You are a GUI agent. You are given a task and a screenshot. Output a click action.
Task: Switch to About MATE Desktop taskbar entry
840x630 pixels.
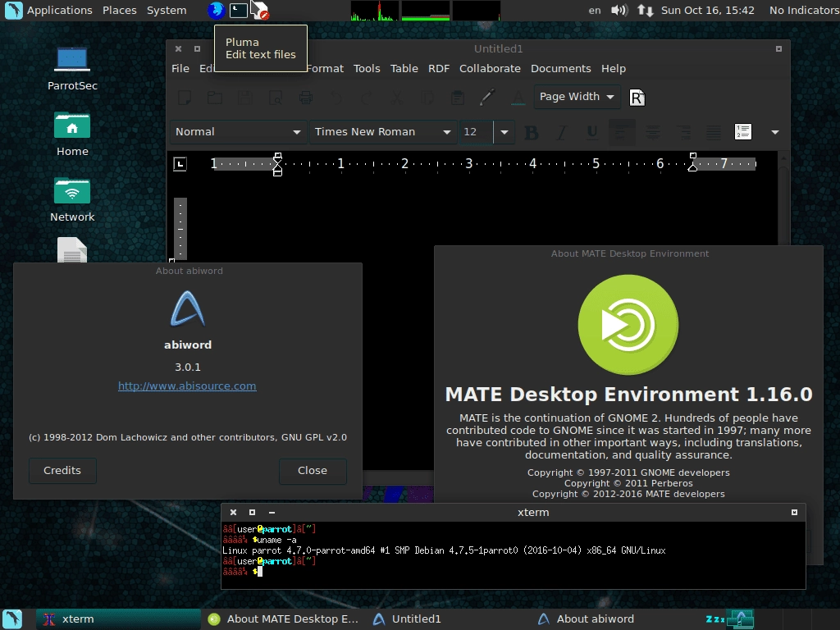tap(284, 619)
